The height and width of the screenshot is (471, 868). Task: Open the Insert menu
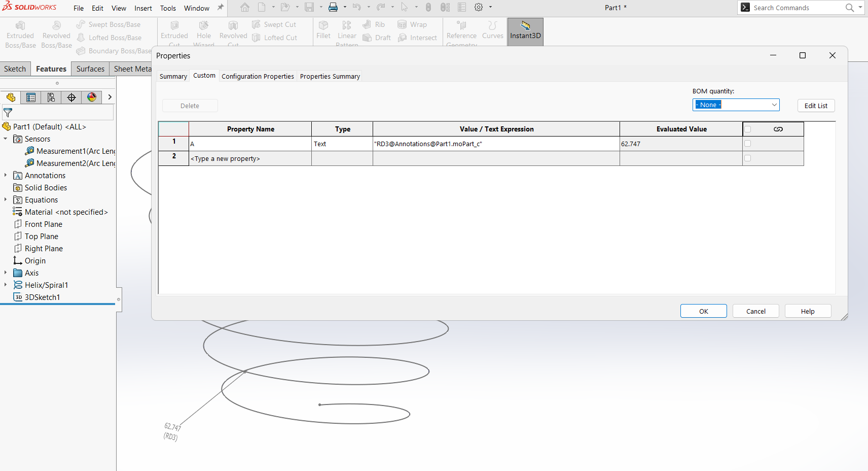tap(143, 8)
